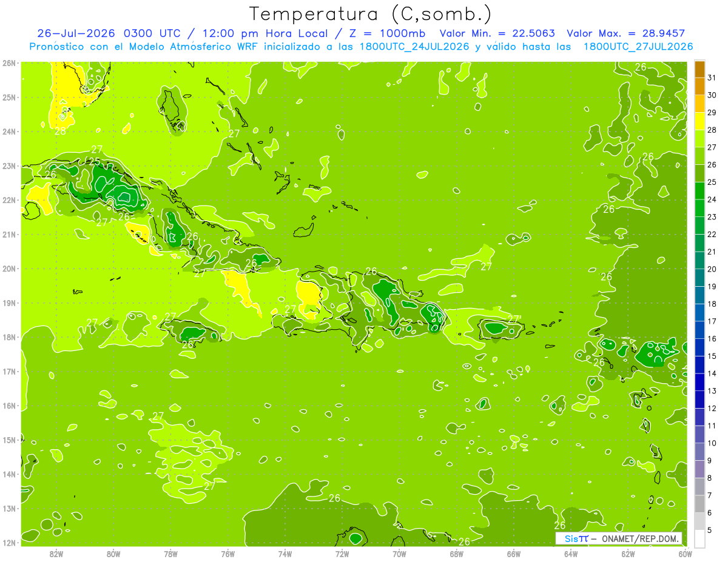Click the legend value 10
Image resolution: width=728 pixels, height=562 pixels.
712,443
